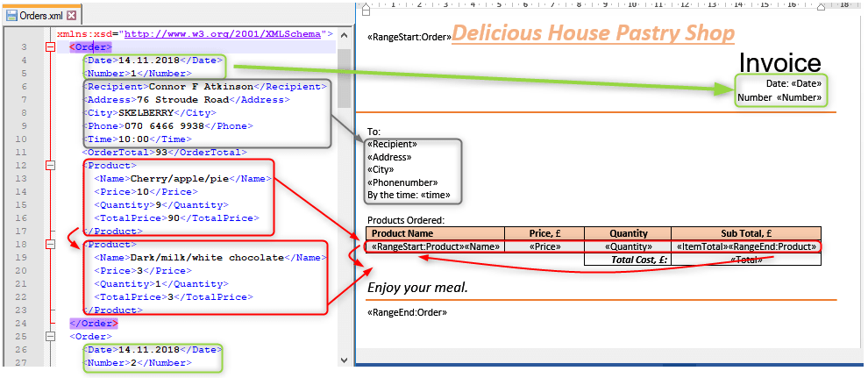Click the closing </Order> tag on line 24
Viewport: 868px width, 378px height.
point(94,324)
